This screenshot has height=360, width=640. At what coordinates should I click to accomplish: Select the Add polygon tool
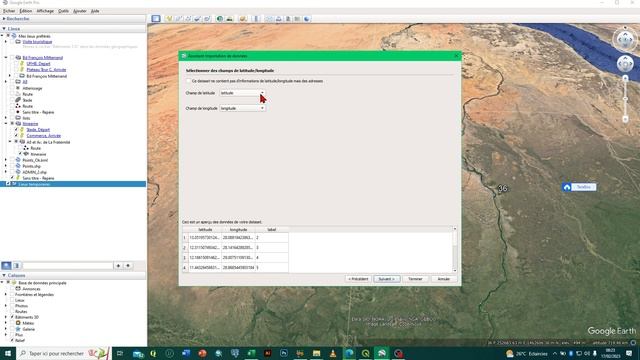point(179,19)
